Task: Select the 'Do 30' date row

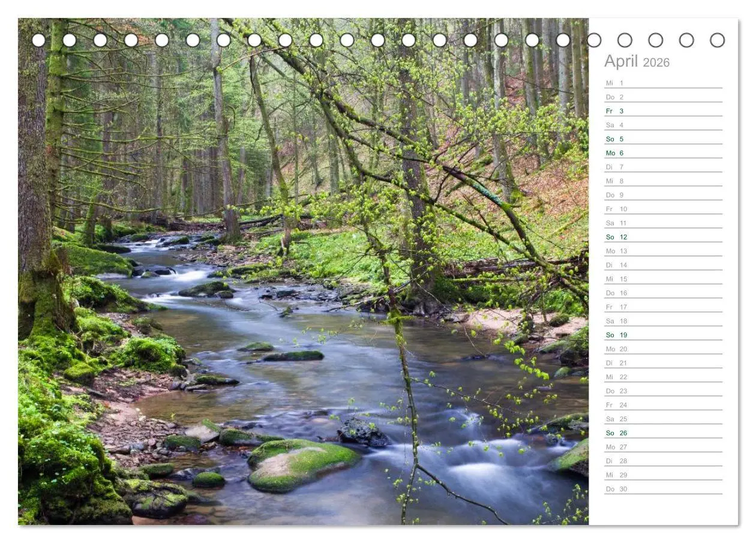Action: pyautogui.click(x=663, y=488)
